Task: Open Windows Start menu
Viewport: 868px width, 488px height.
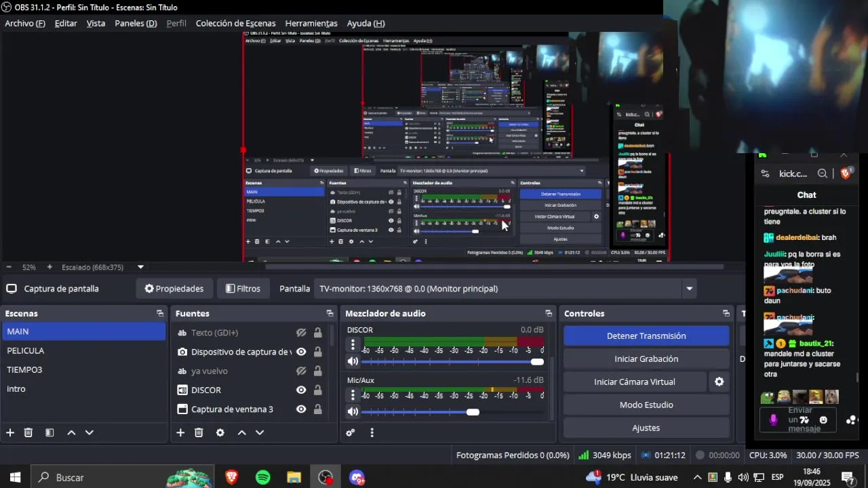Action: coord(15,477)
